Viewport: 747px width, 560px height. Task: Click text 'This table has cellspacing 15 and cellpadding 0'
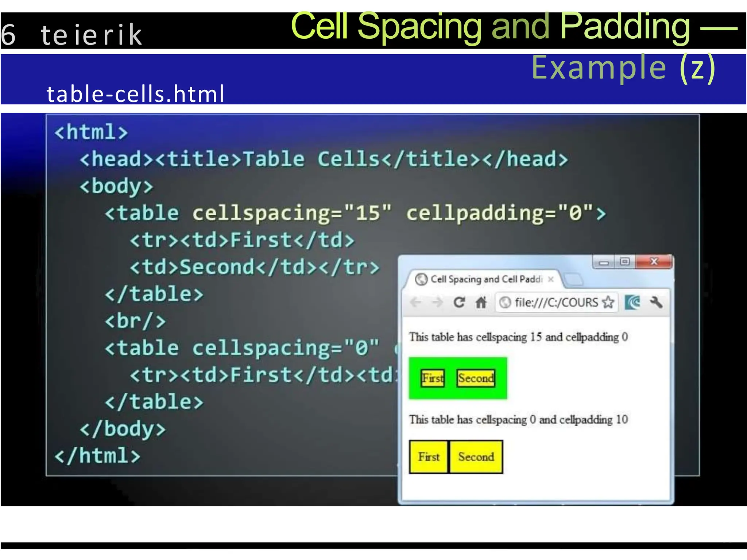pos(518,337)
